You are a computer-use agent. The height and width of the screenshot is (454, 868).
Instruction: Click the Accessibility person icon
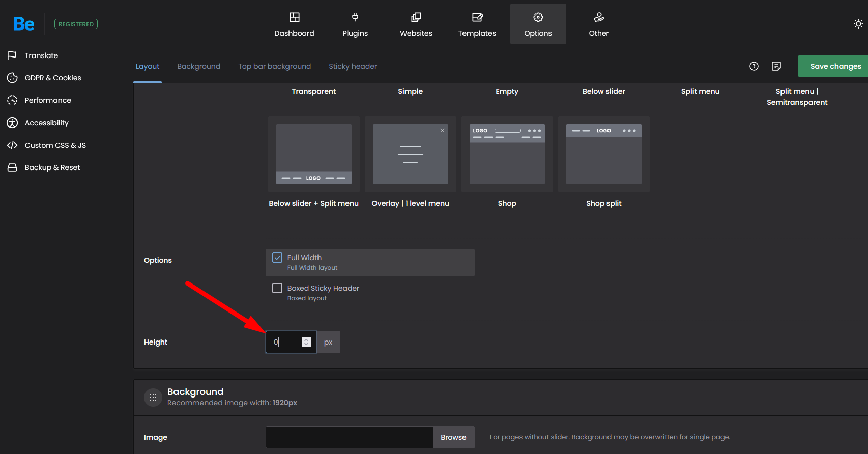12,123
